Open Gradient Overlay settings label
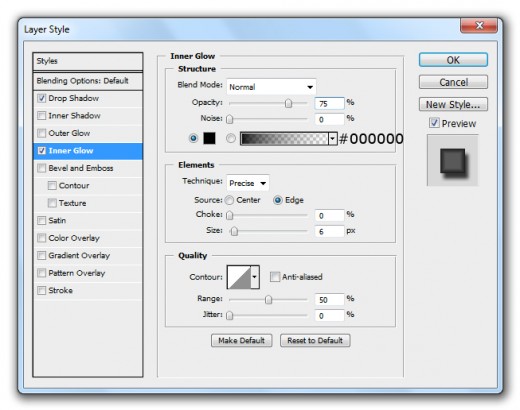This screenshot has width=520, height=410. point(79,256)
